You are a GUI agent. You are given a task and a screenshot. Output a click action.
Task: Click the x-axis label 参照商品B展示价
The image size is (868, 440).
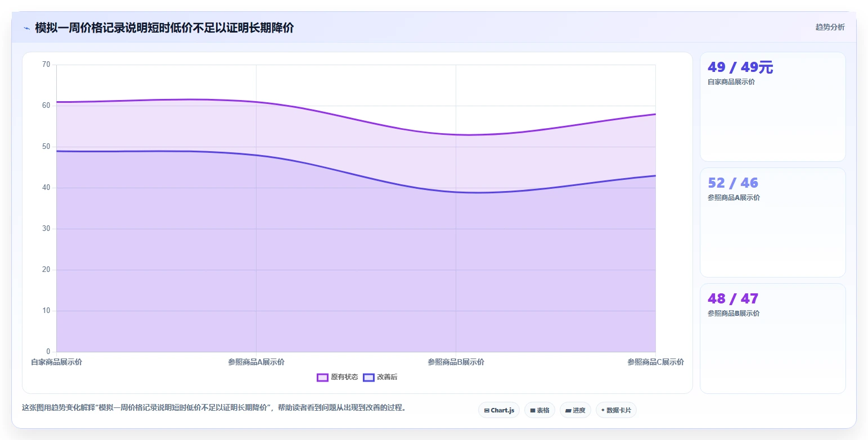456,362
